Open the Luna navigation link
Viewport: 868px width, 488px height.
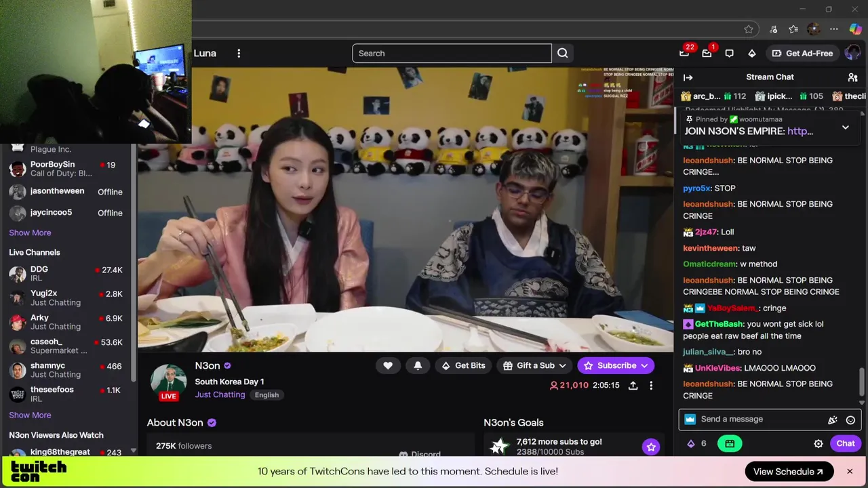tap(205, 54)
